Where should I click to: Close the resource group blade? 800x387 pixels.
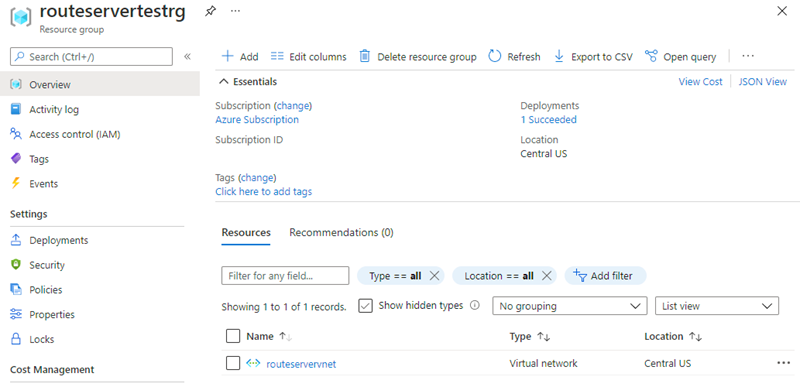782,11
